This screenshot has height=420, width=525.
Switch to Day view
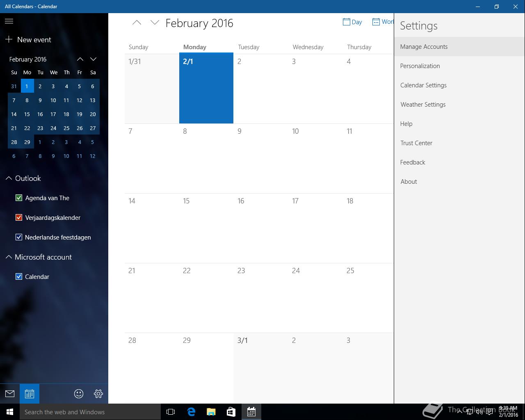pos(352,22)
